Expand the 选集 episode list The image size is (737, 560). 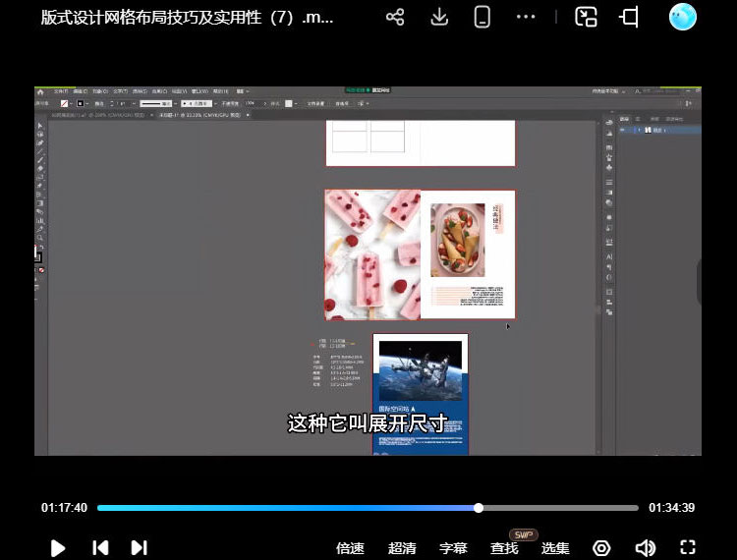(x=555, y=548)
